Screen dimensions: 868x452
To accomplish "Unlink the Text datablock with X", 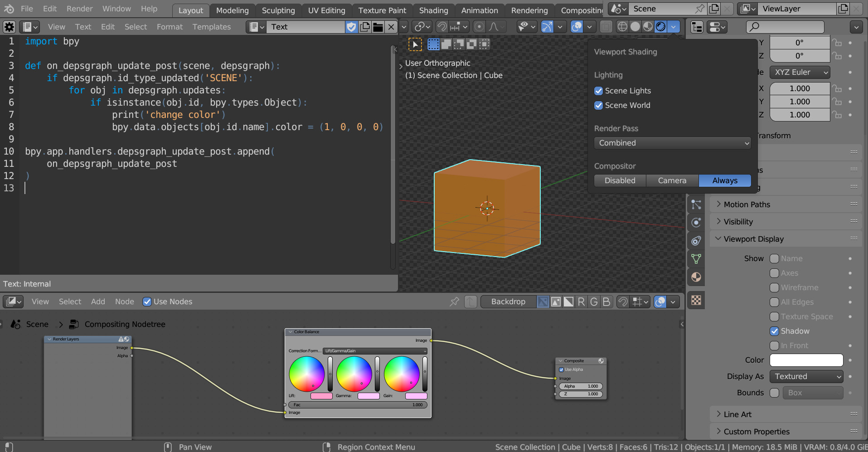I will click(x=391, y=27).
